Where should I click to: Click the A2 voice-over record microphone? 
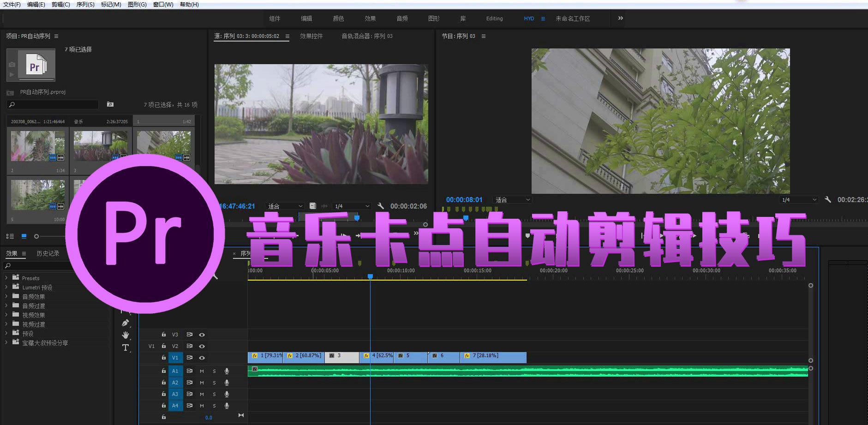click(227, 383)
